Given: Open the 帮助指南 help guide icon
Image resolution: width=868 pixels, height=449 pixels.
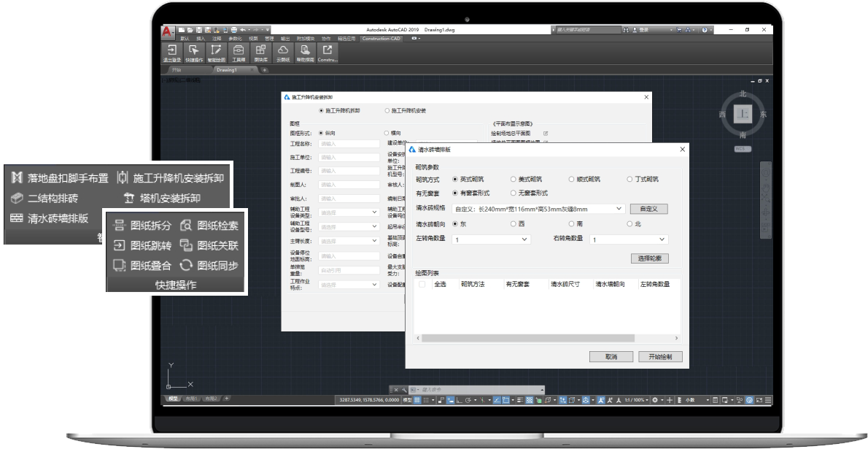Looking at the screenshot, I should 305,52.
